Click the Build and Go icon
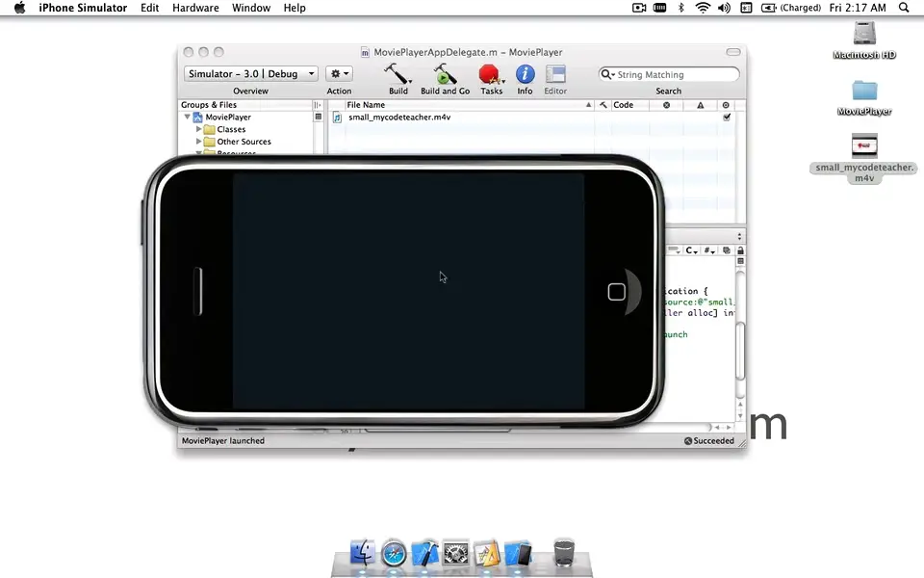This screenshot has width=924, height=578. (445, 74)
